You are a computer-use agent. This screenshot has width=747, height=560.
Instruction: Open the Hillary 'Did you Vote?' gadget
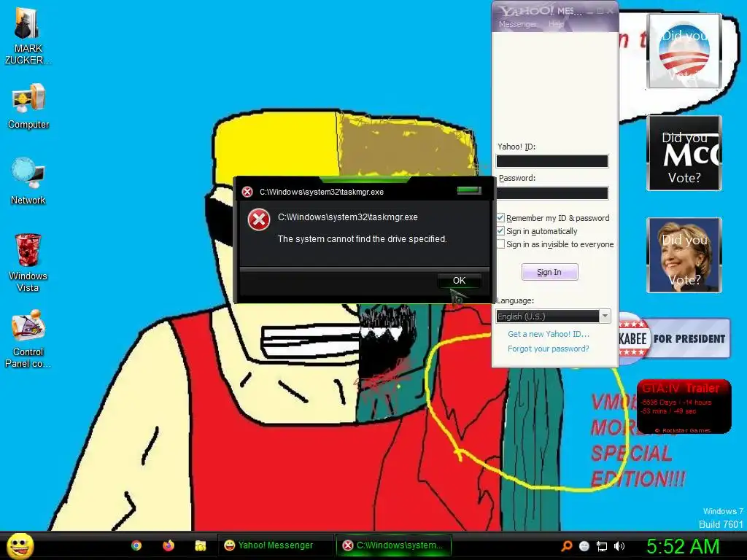pyautogui.click(x=684, y=254)
